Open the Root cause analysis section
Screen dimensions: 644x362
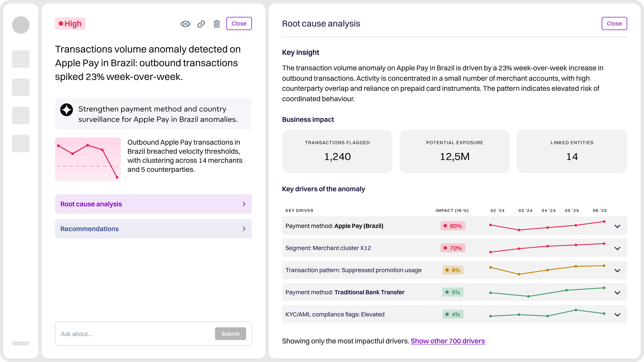coord(153,204)
